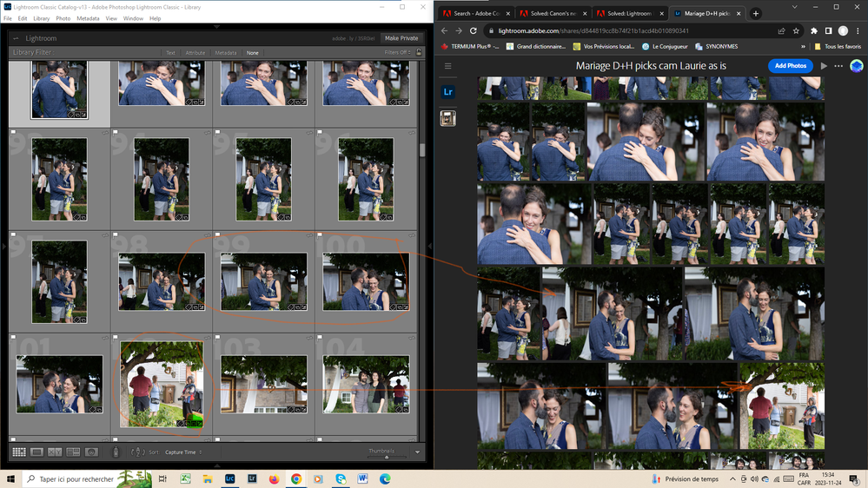This screenshot has height=488, width=868.
Task: Lock the Library Filter with padlock icon
Action: (419, 53)
